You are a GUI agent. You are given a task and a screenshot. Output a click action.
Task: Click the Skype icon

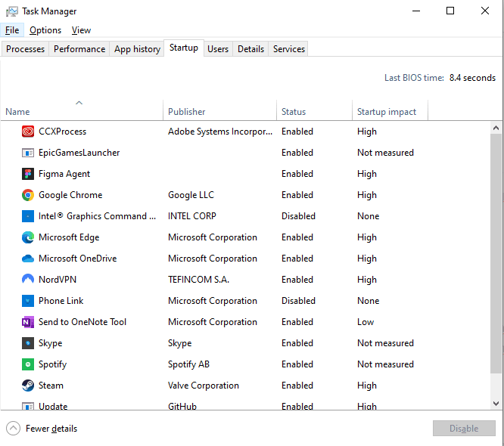point(28,343)
